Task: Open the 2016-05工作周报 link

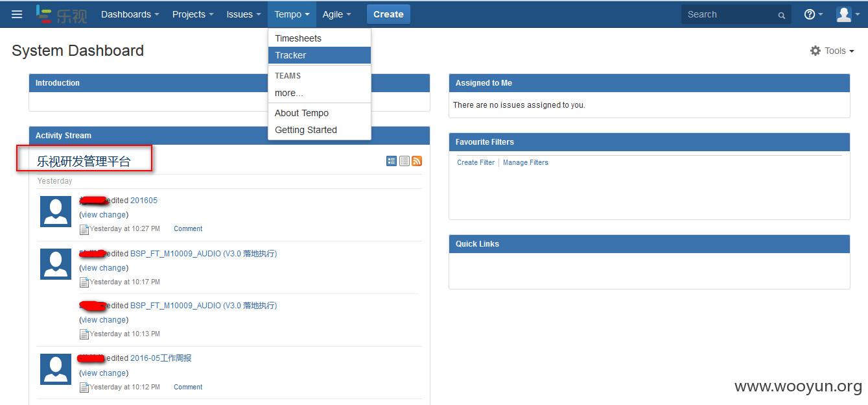Action: click(x=161, y=358)
